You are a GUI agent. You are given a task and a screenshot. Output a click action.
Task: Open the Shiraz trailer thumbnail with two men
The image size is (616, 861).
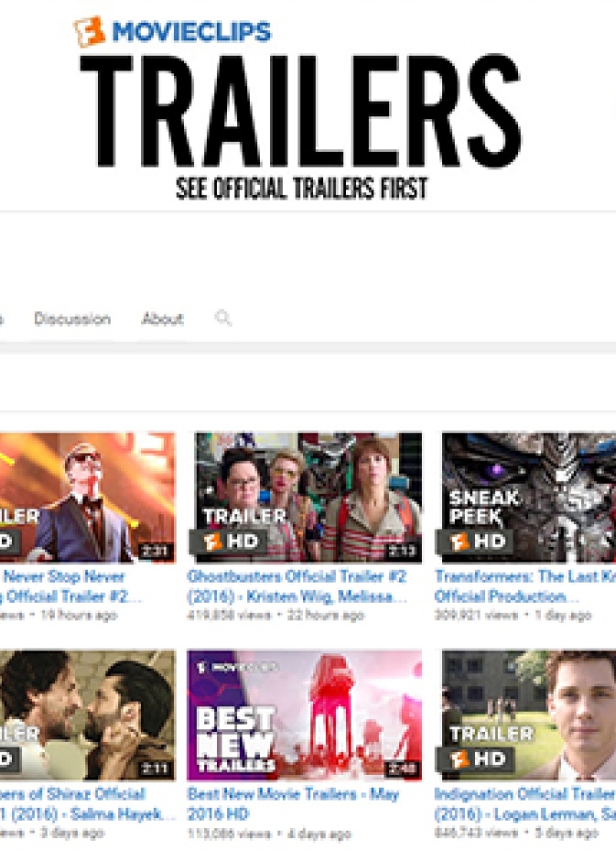tap(88, 715)
